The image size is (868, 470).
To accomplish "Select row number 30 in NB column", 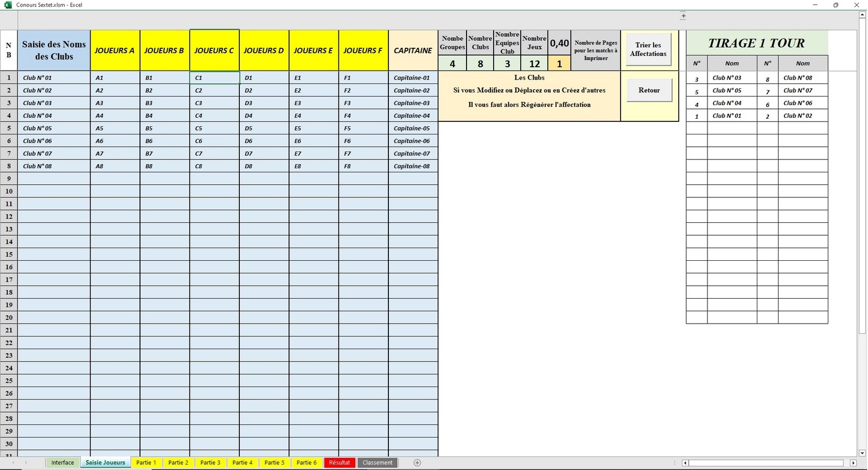I will pyautogui.click(x=9, y=444).
